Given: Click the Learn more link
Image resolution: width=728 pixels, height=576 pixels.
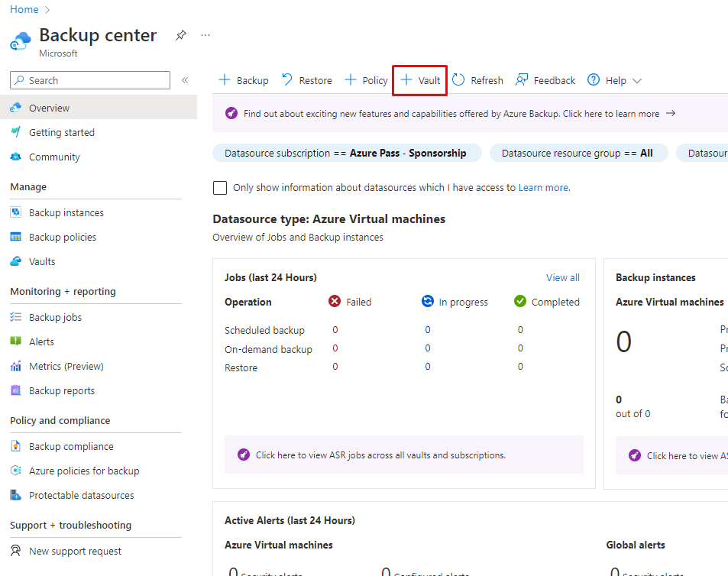Looking at the screenshot, I should coord(544,187).
